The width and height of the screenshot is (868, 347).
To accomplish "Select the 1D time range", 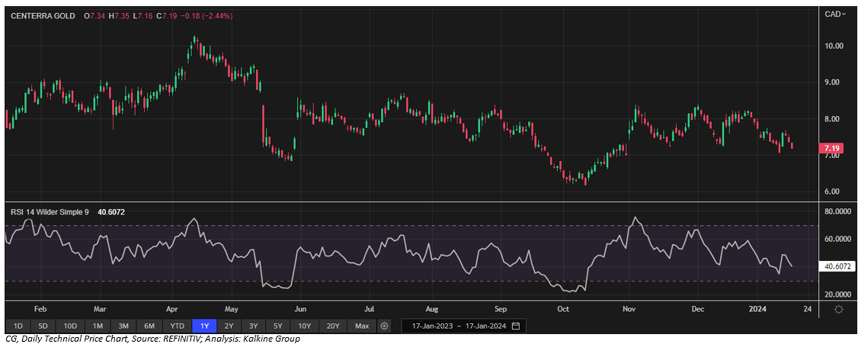I will coord(18,326).
